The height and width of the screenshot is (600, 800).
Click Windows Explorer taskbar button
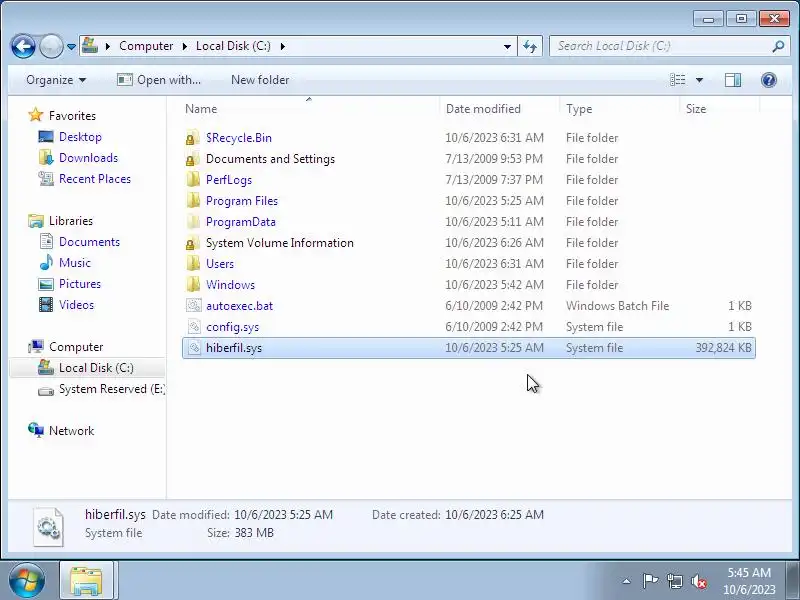pyautogui.click(x=87, y=581)
